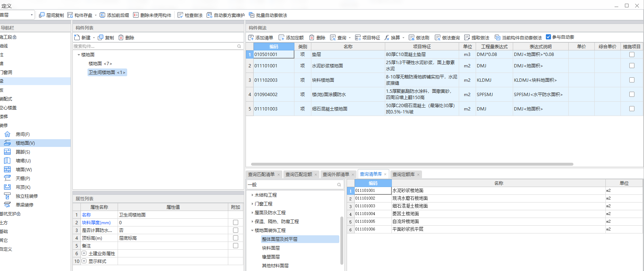Expand 显示样式 property group
The image size is (644, 271).
click(x=84, y=261)
